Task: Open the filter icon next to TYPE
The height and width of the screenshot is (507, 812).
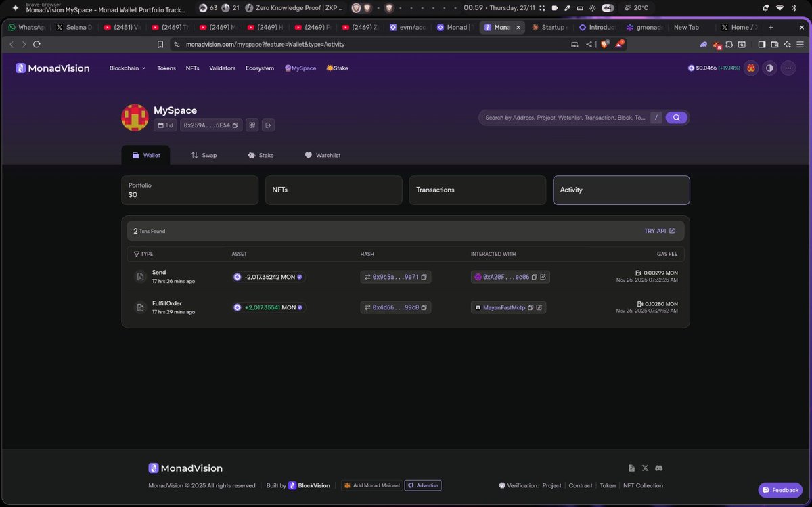Action: coord(137,254)
